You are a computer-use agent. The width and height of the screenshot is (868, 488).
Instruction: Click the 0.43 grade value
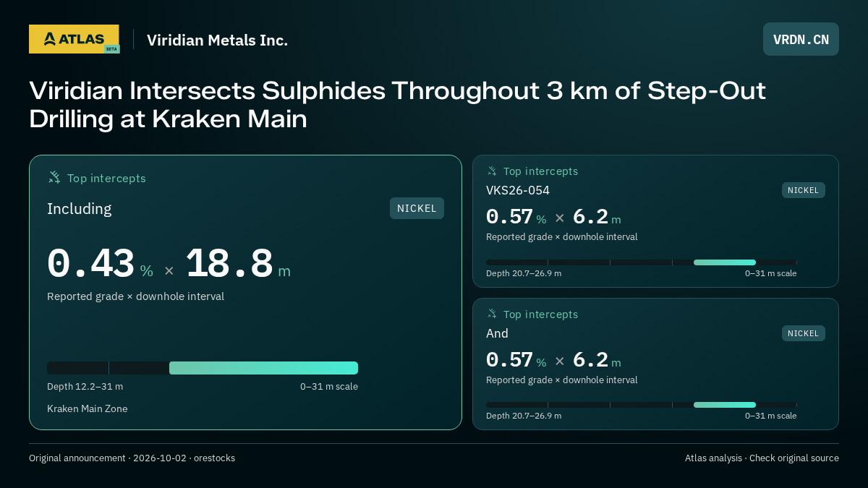[90, 264]
